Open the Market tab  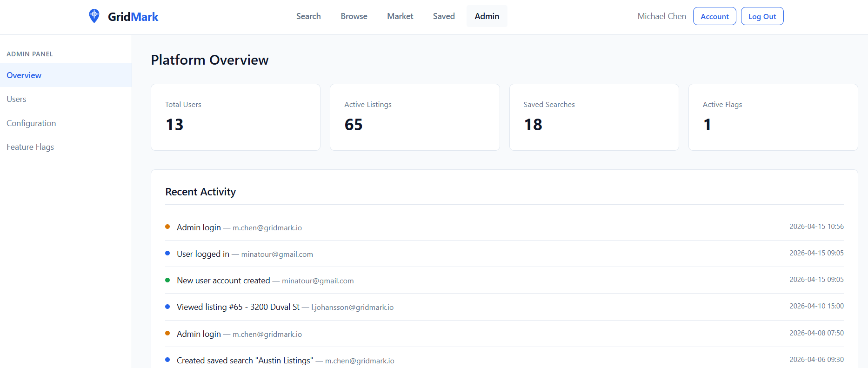400,16
